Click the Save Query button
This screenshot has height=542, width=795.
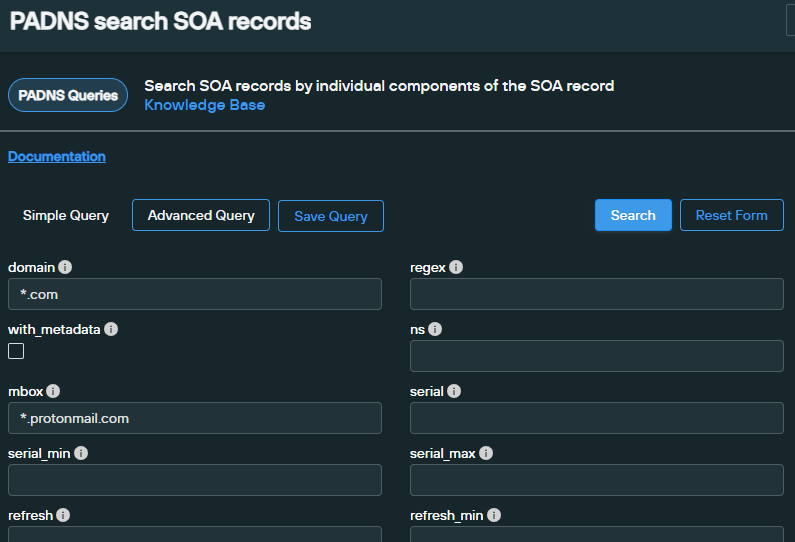tap(331, 216)
